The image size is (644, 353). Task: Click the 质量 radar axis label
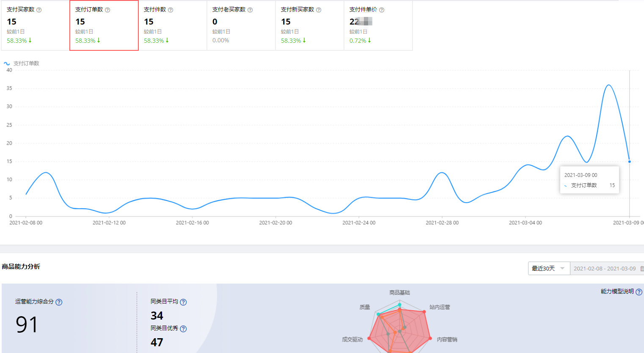coord(365,307)
